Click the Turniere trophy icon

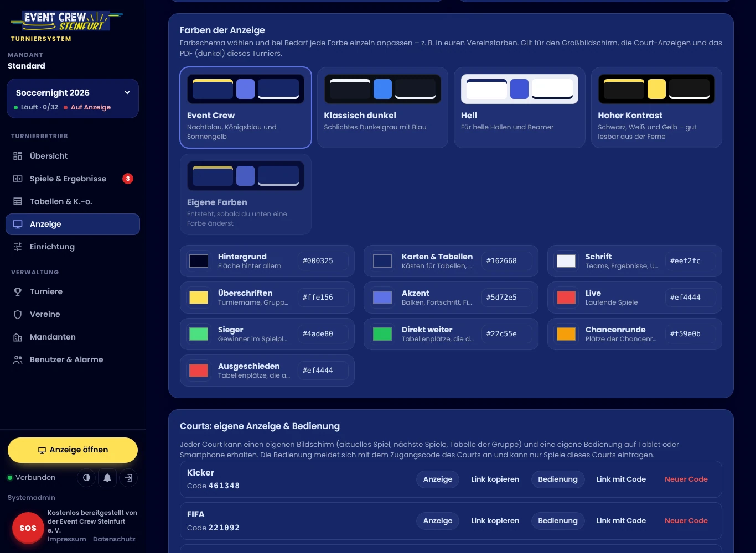pos(18,291)
